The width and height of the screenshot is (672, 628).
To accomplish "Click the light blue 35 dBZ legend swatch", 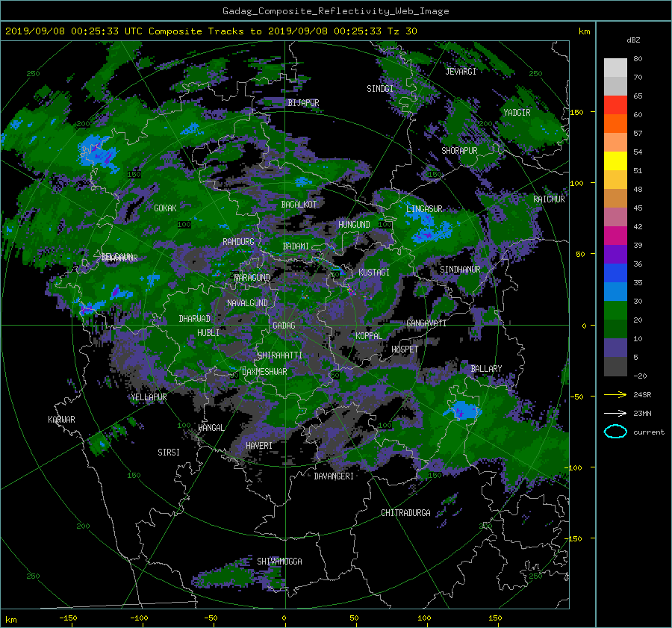I will 615,291.
